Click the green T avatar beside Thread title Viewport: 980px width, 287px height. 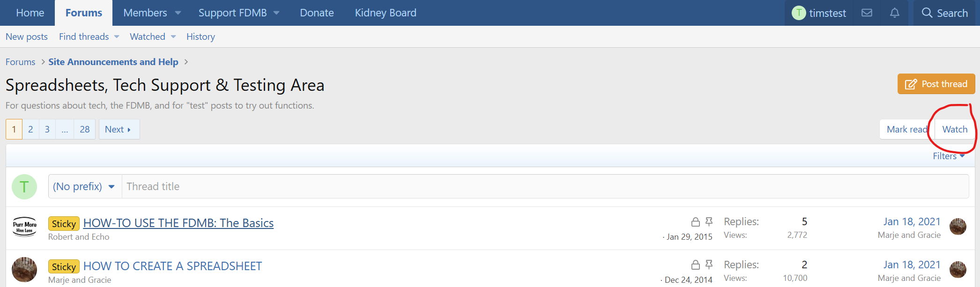24,187
